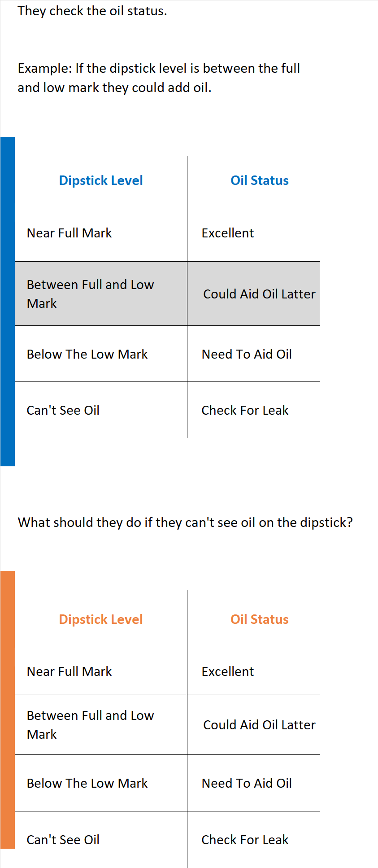Click "Excellent" in the blue table
The height and width of the screenshot is (868, 378).
click(227, 233)
